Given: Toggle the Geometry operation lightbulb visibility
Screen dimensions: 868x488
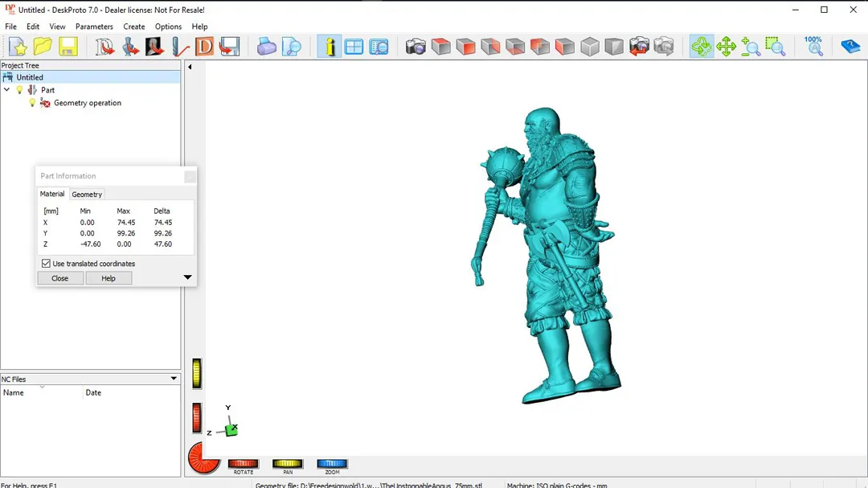Looking at the screenshot, I should pos(32,103).
